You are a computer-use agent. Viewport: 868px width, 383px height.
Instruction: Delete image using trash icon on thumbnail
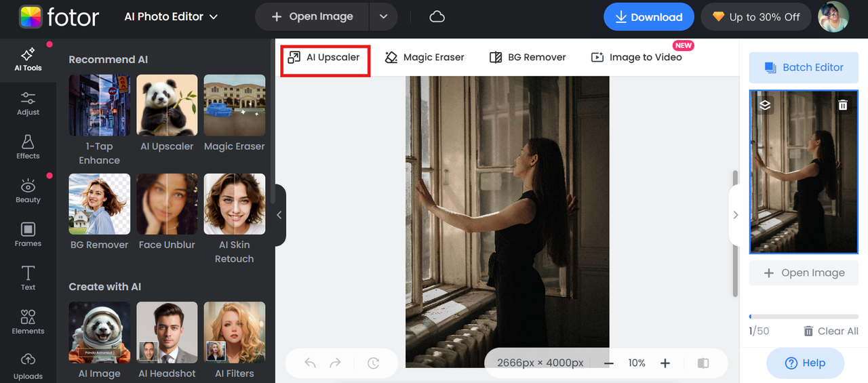pos(842,105)
